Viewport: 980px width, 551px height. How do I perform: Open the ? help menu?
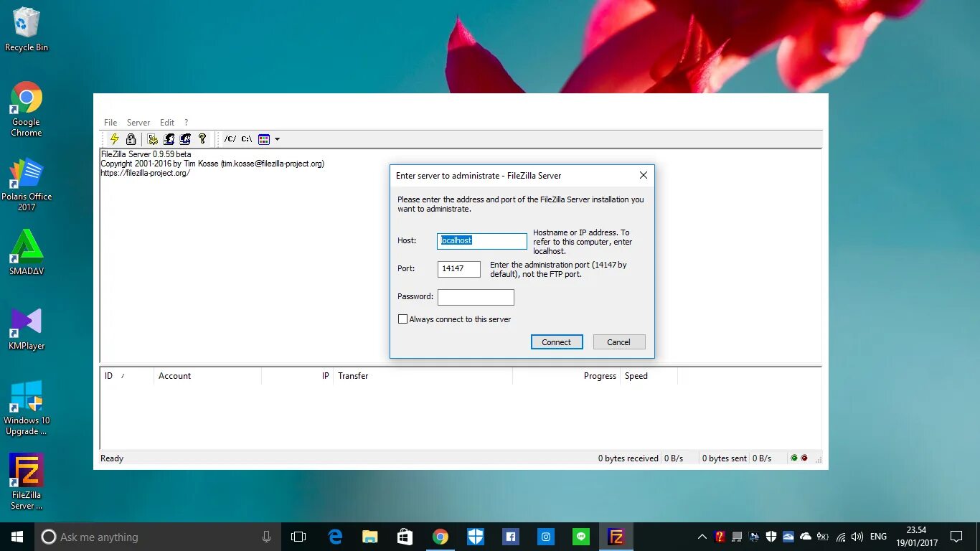pyautogui.click(x=186, y=123)
